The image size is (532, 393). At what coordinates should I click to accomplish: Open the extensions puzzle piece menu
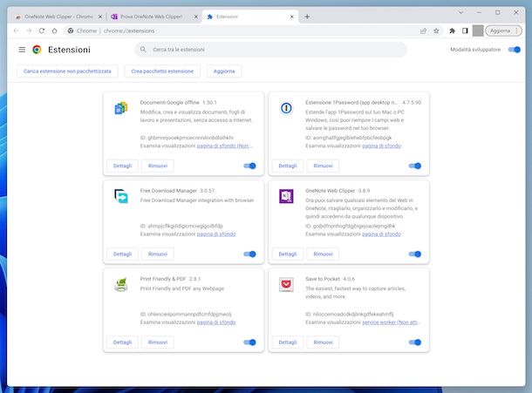click(x=452, y=30)
